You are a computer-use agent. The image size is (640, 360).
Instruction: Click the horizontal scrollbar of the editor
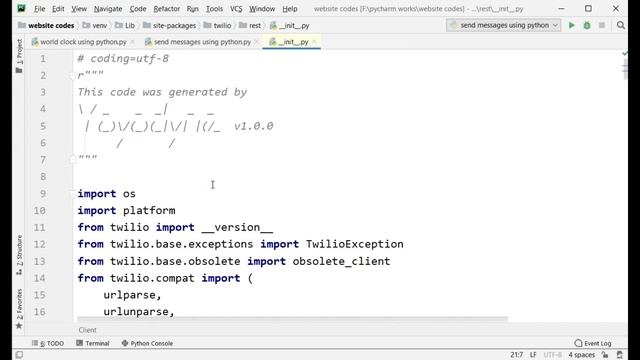coord(292,319)
